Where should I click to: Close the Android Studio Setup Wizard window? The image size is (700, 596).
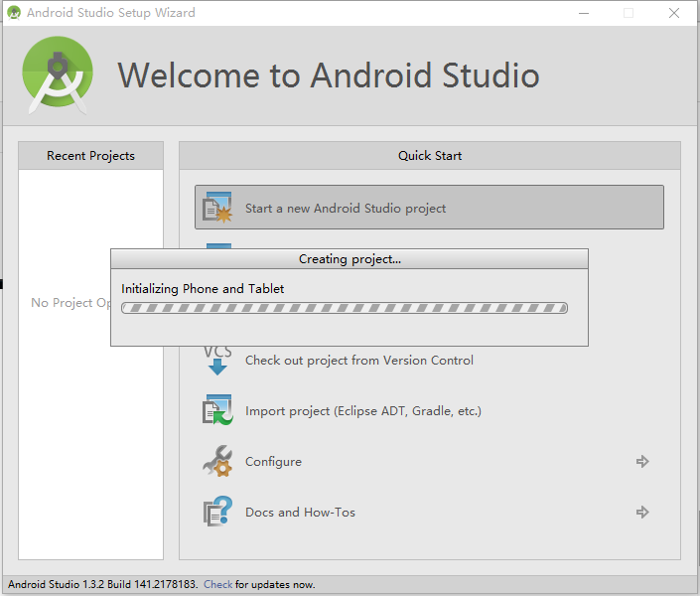(674, 13)
